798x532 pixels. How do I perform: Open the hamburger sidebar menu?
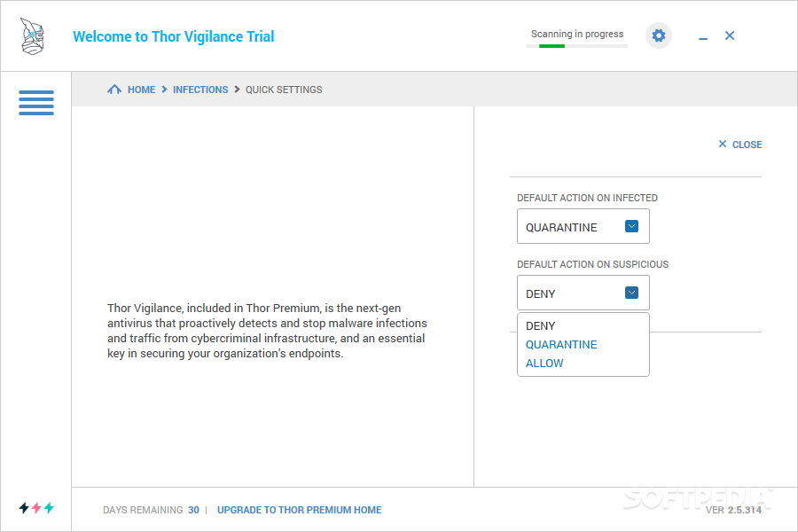36,103
